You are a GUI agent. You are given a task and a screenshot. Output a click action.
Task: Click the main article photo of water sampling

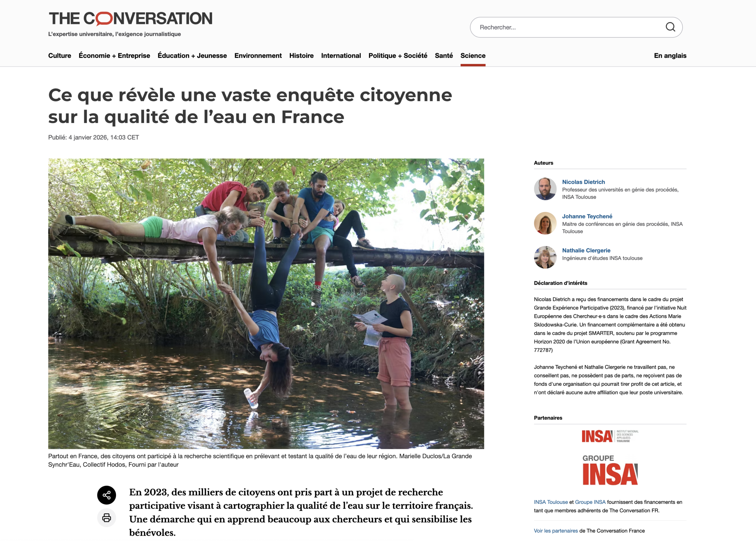point(266,304)
